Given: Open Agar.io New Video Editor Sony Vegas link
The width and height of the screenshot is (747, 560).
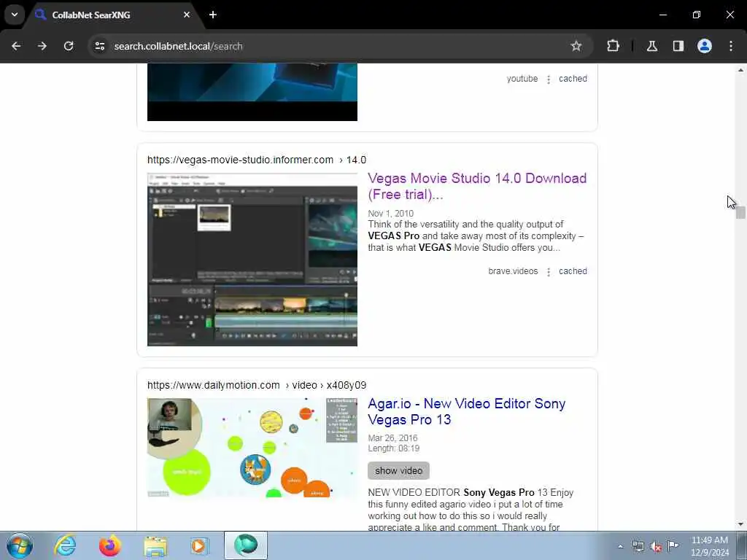Looking at the screenshot, I should click(x=466, y=411).
